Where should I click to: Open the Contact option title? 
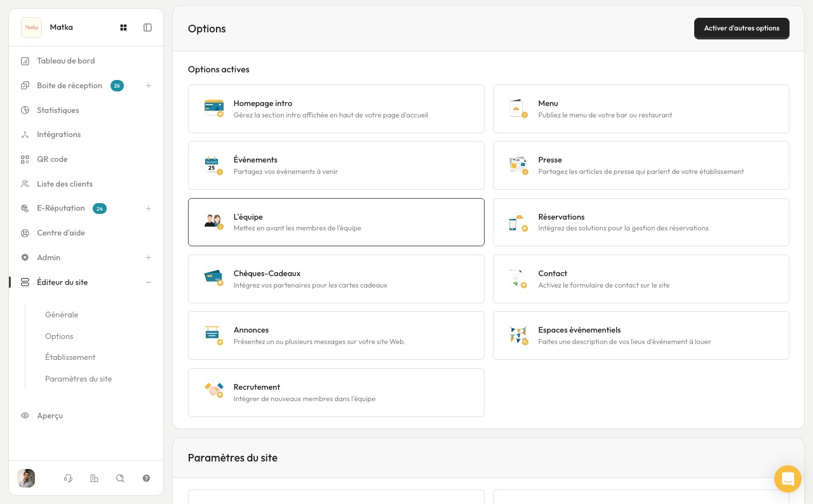coord(553,274)
